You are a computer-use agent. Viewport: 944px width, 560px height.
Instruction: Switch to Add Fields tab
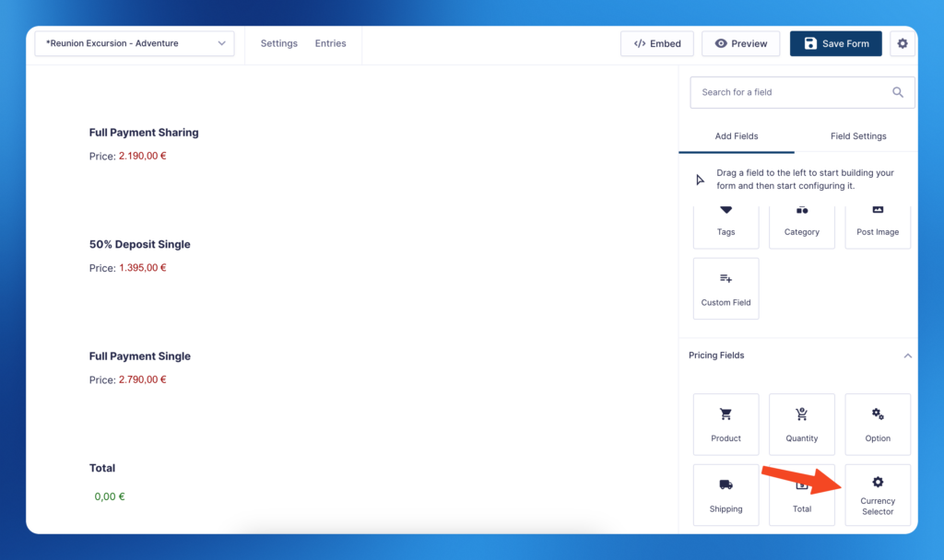coord(737,136)
